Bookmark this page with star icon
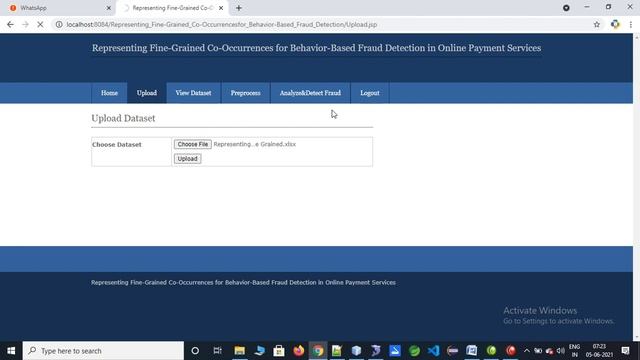 (x=597, y=24)
